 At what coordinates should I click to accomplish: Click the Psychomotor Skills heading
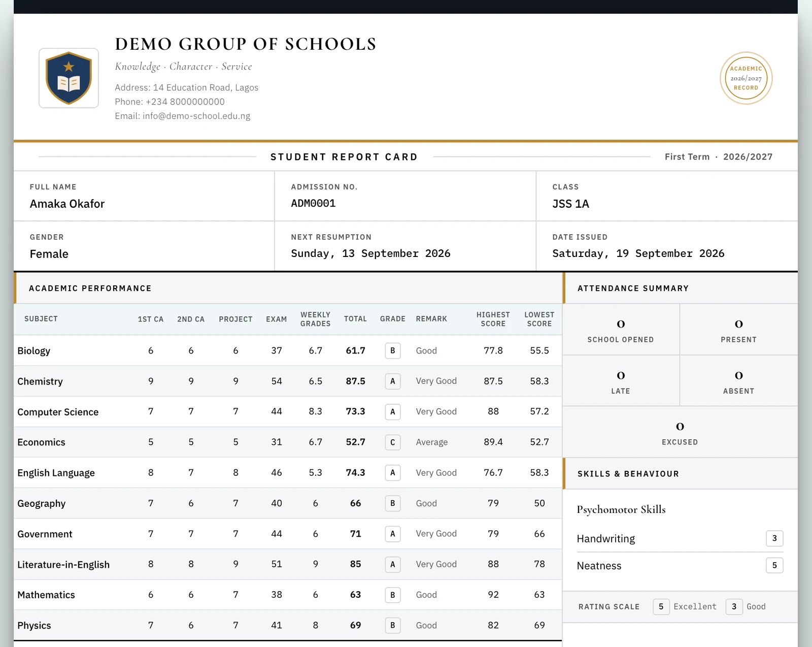621,509
